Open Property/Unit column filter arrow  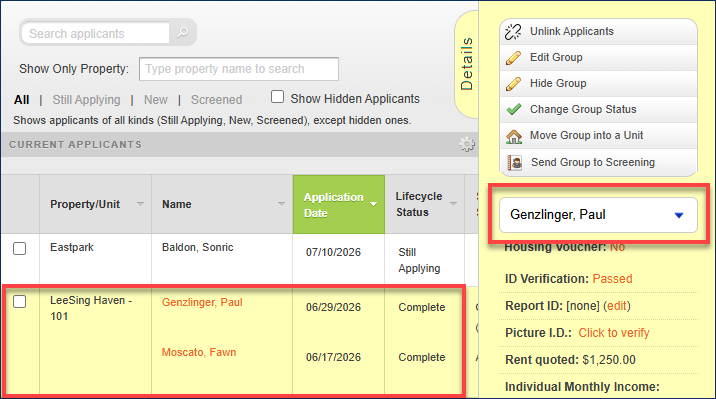click(x=140, y=204)
